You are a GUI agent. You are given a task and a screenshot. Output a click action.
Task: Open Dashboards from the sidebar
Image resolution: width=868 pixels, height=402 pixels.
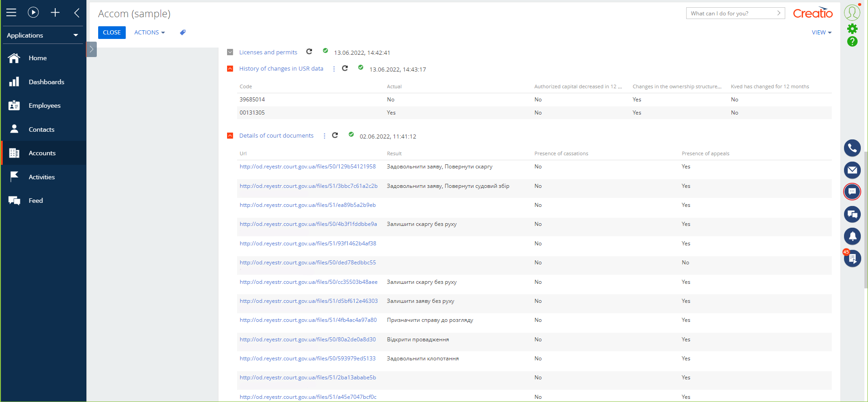(x=46, y=82)
